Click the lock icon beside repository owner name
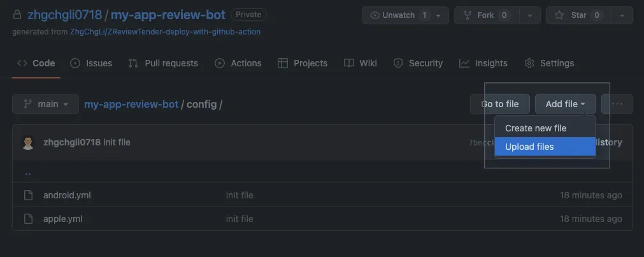Viewport: 644px width, 257px height. coord(18,15)
